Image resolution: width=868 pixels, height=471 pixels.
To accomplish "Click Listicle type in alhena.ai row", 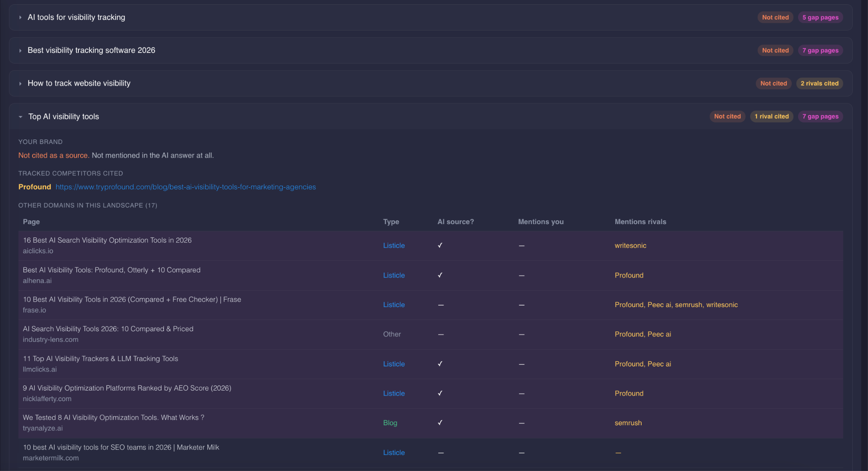I will (x=394, y=275).
